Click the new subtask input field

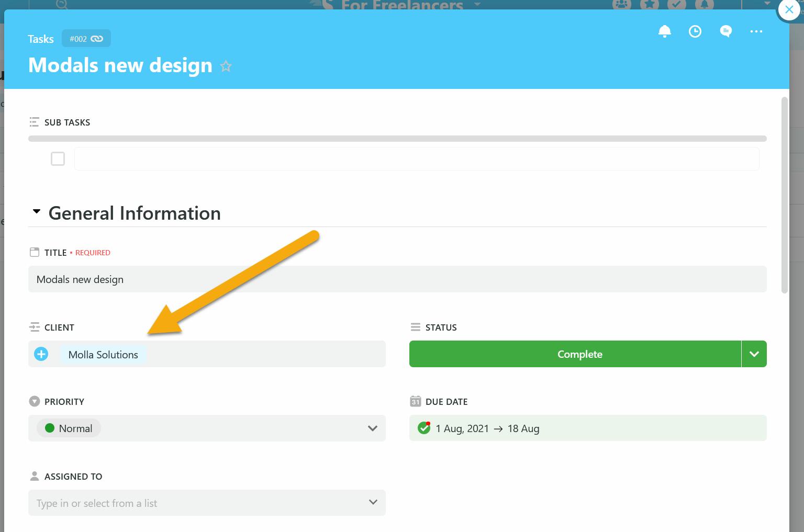pos(416,159)
